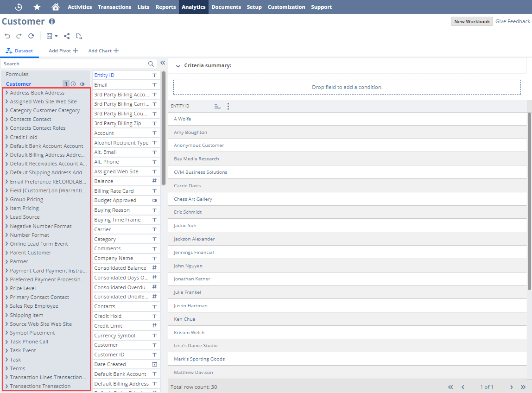Open the Home icon in navigation bar
Image resolution: width=532 pixels, height=393 pixels.
[55, 7]
